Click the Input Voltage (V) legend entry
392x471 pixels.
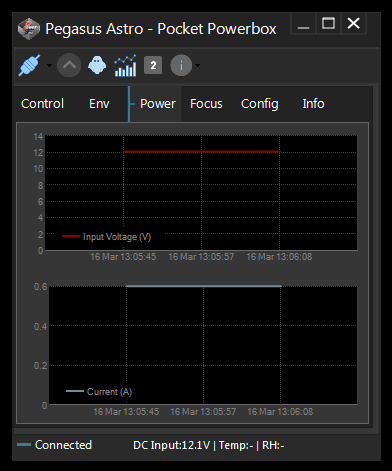click(107, 237)
